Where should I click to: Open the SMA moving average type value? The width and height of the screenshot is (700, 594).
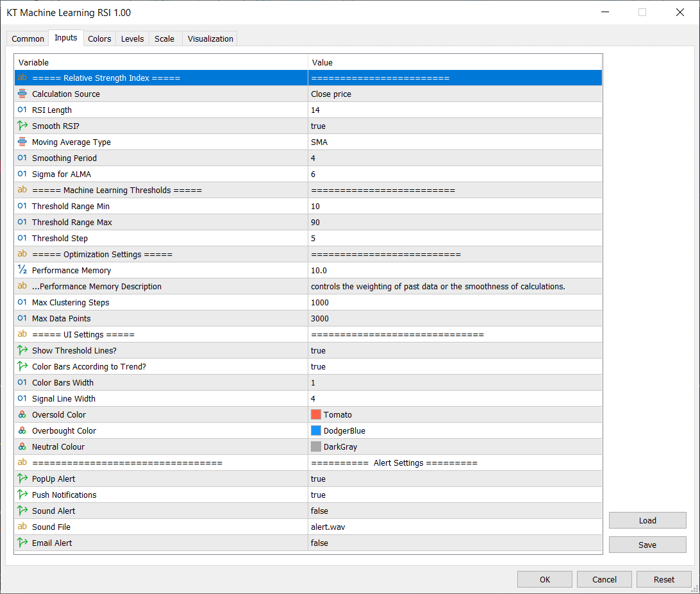coord(454,142)
